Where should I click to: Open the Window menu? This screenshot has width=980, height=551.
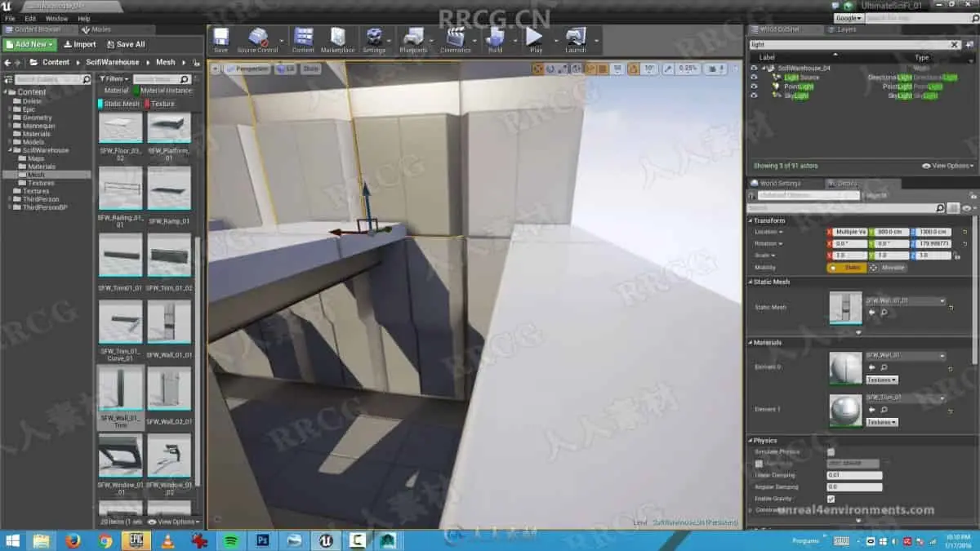[56, 18]
